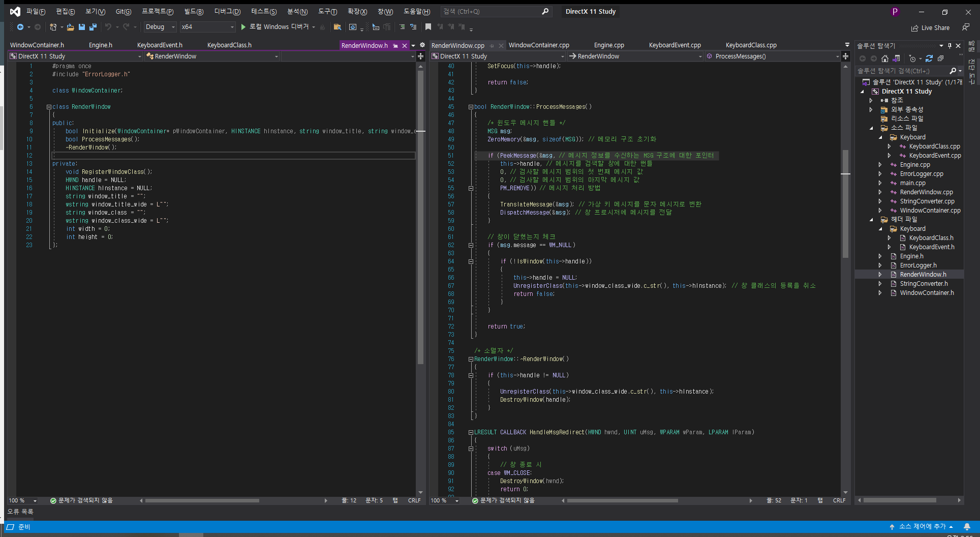This screenshot has height=537, width=980.
Task: Open left pane RenderWindow class dropdown
Action: [212, 56]
